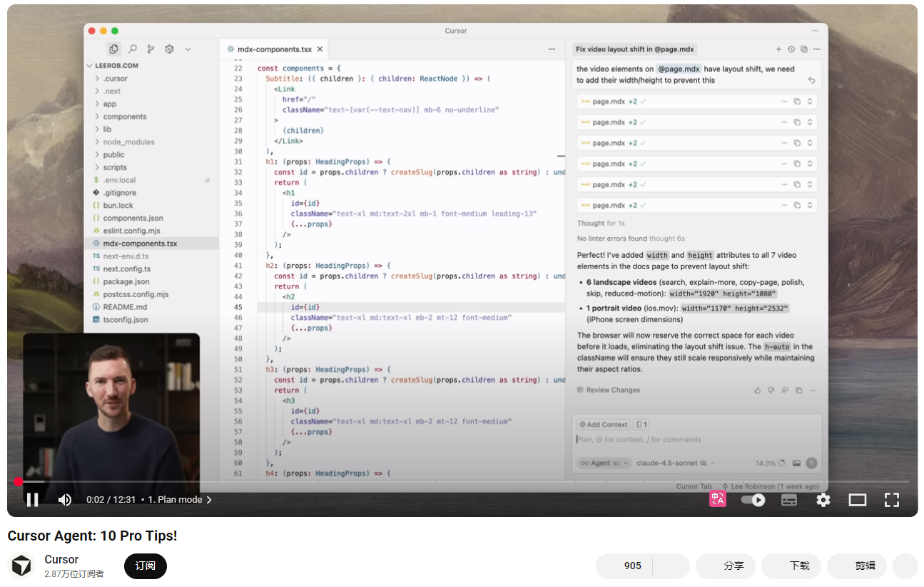Image resolution: width=924 pixels, height=587 pixels.
Task: Select the mdx-components.tsx editor tab
Action: pos(270,49)
